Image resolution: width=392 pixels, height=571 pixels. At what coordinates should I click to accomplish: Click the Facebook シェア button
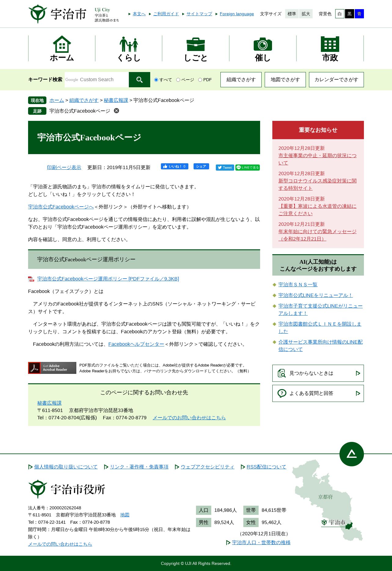pyautogui.click(x=201, y=166)
